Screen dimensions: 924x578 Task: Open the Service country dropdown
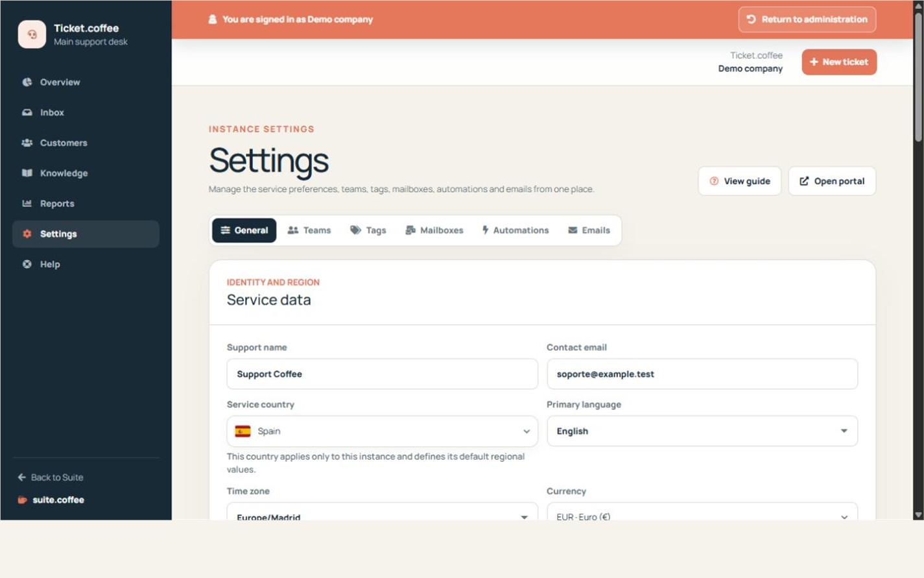(382, 431)
